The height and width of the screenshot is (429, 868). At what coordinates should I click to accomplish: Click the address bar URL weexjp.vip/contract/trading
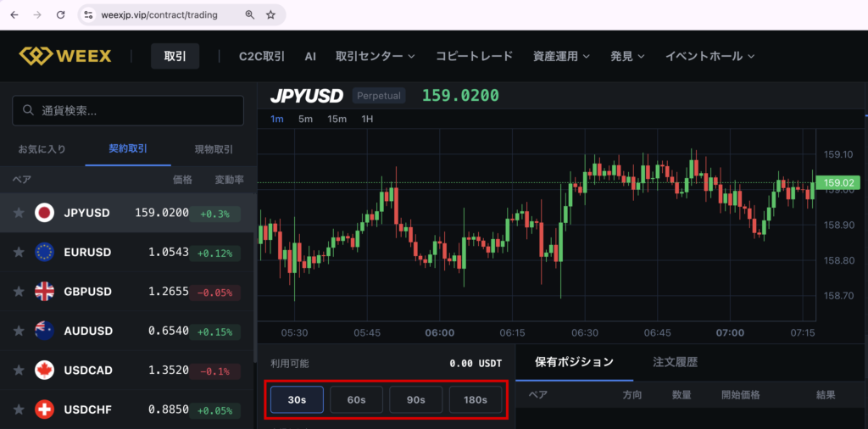coord(159,15)
